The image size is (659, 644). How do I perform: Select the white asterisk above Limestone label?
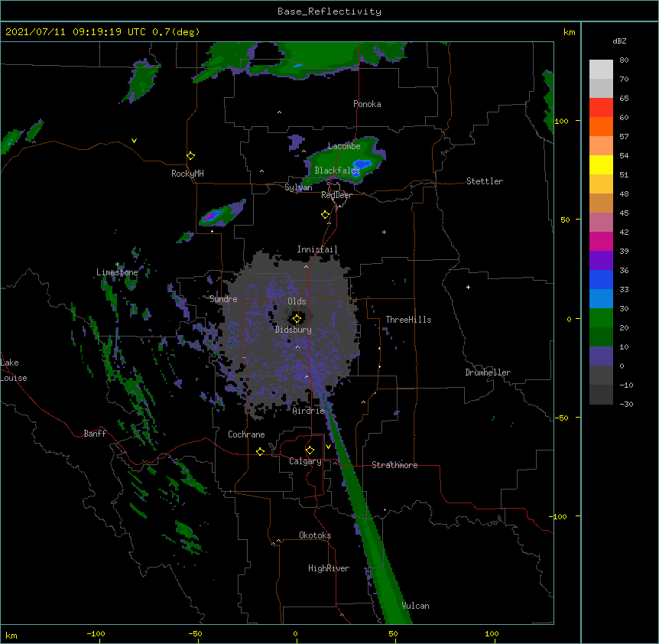(x=118, y=265)
